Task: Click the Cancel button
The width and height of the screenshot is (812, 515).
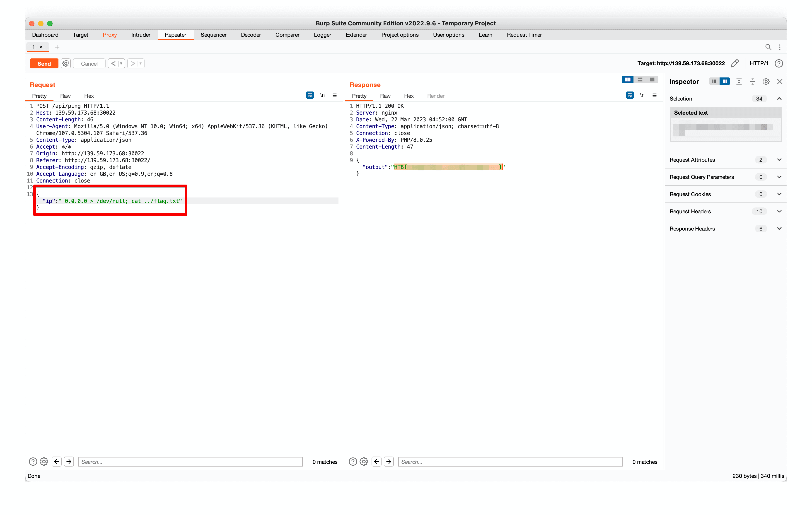Action: [89, 63]
